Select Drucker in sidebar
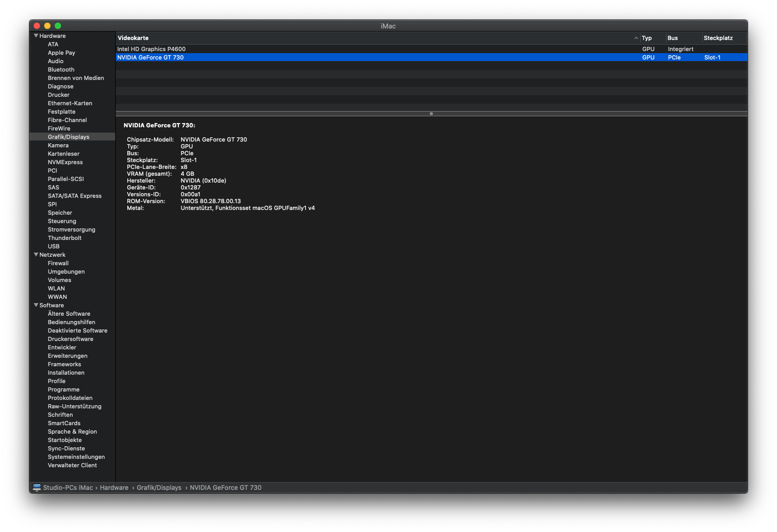777x532 pixels. coord(58,95)
